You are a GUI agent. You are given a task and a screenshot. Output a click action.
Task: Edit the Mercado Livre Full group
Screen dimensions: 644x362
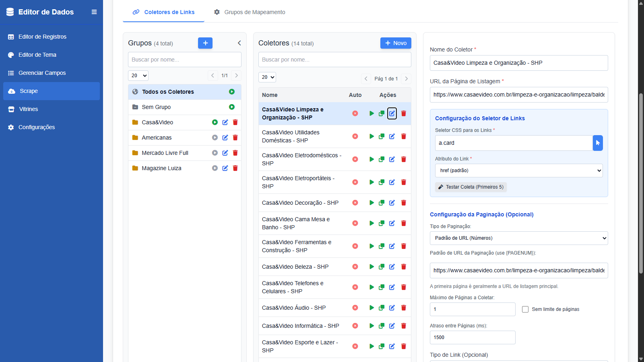pos(225,153)
